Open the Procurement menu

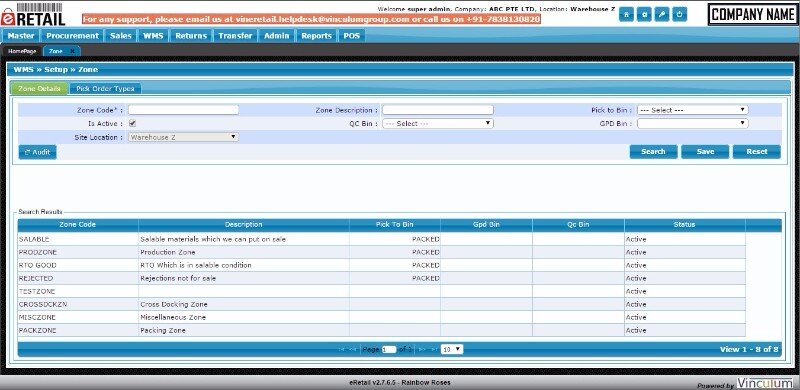72,36
